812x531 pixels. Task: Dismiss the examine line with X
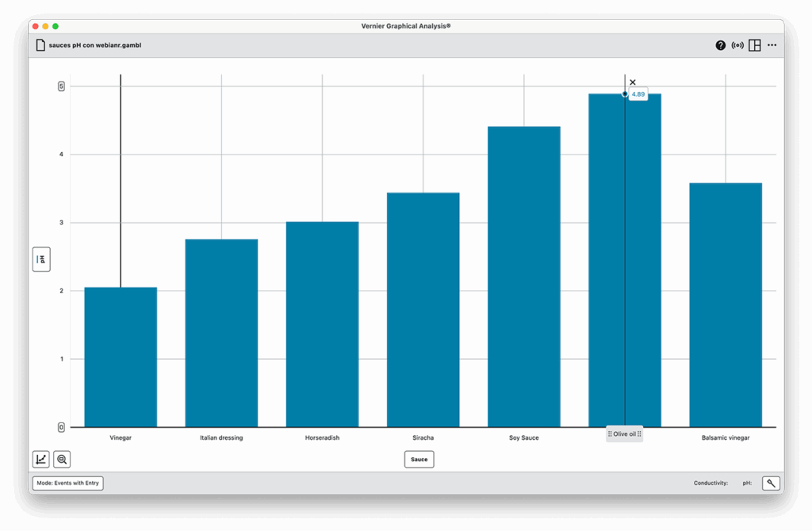tap(633, 82)
